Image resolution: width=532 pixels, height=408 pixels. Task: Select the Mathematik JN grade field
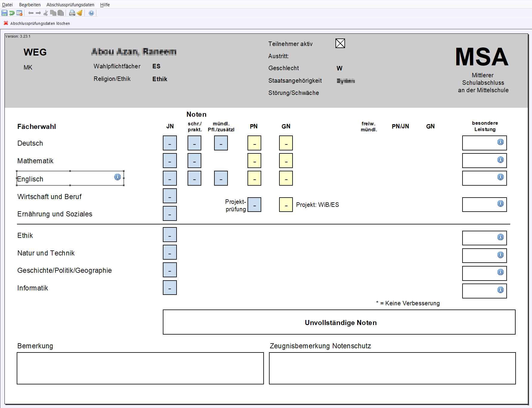tap(170, 161)
